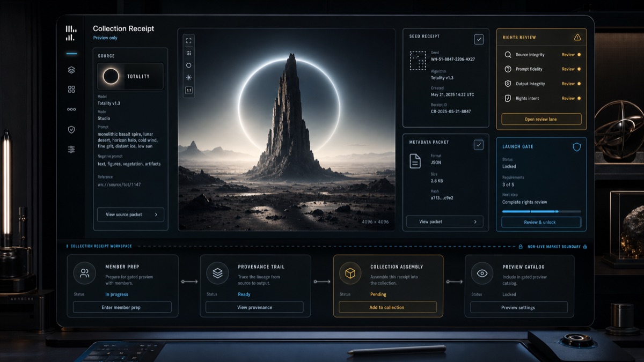Click the Prompt fidelity question icon

pyautogui.click(x=508, y=69)
